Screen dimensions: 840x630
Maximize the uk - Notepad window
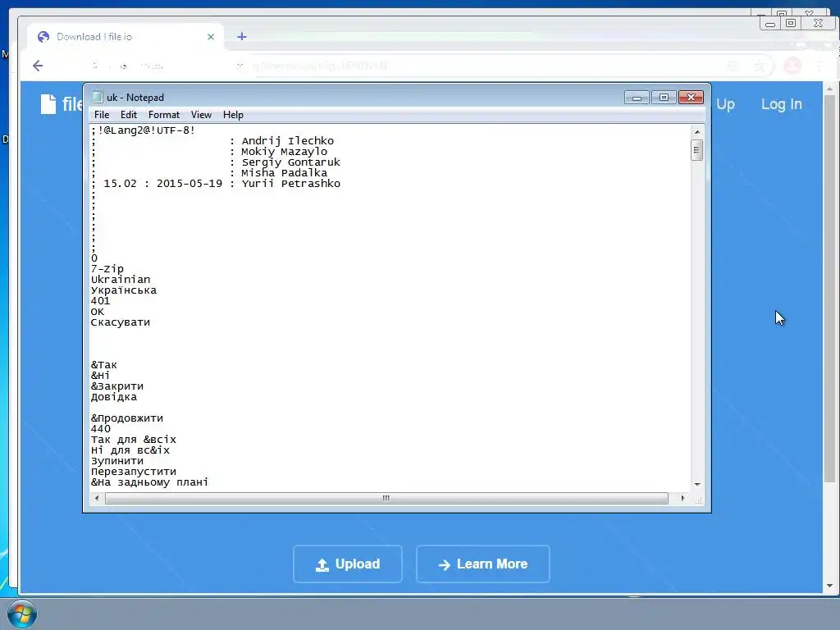tap(664, 98)
